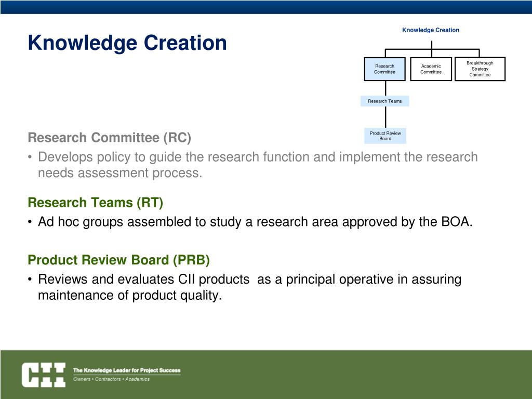Click the Product Review Board (PRB) heading
532x399 pixels.
(119, 260)
